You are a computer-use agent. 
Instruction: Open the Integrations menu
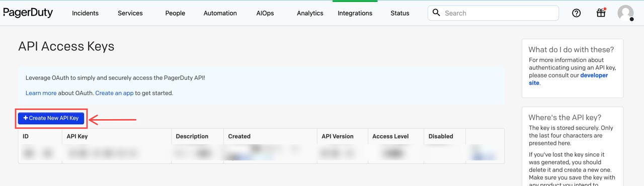point(355,13)
